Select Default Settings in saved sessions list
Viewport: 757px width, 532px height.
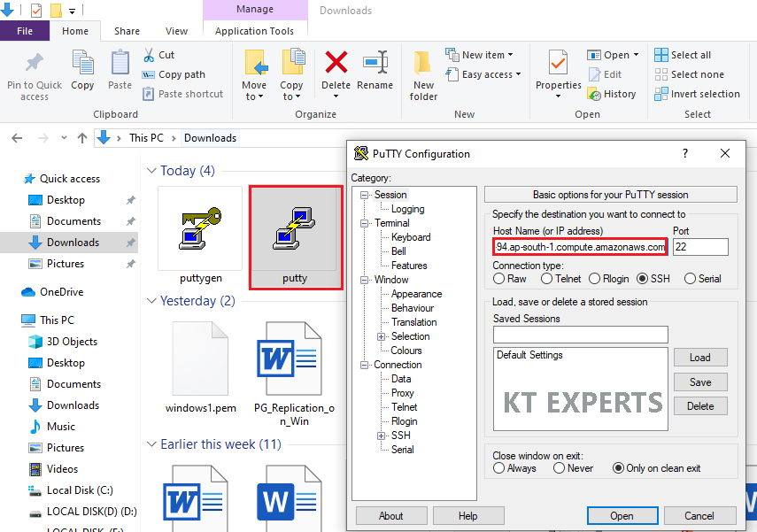(529, 355)
